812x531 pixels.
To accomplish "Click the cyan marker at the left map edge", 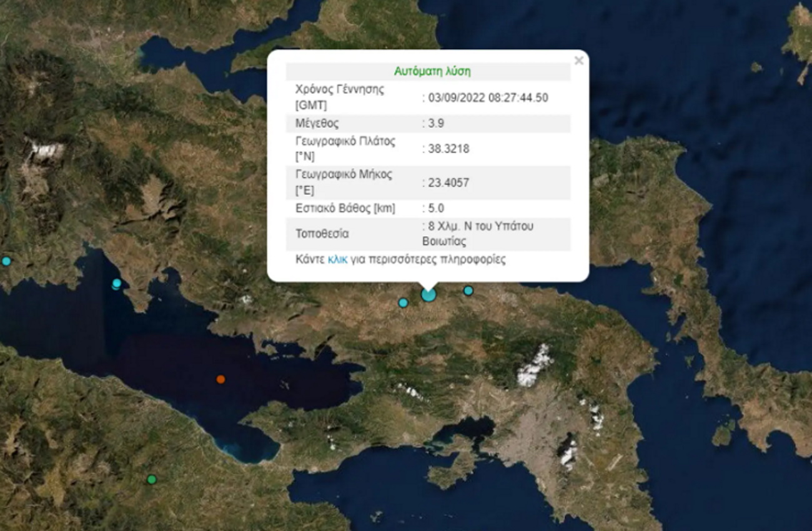I will tap(6, 261).
